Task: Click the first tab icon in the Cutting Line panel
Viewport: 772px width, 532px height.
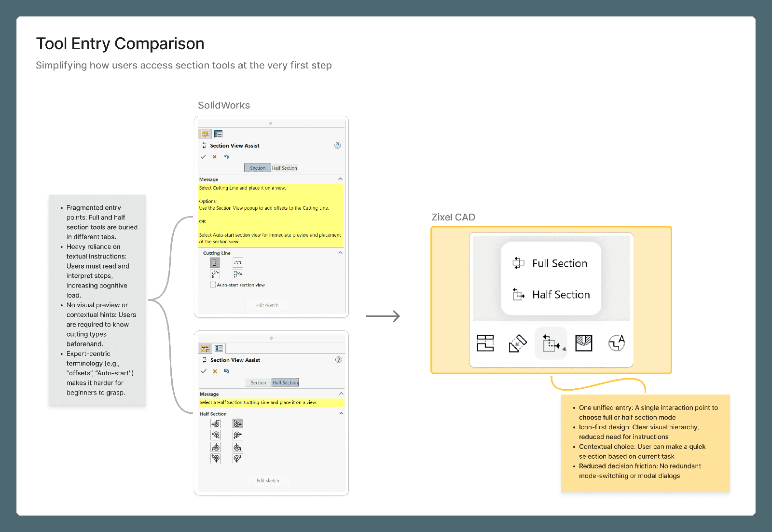Action: pos(205,134)
